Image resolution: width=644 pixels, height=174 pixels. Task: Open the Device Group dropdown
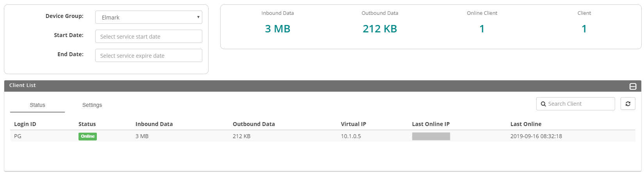click(148, 17)
